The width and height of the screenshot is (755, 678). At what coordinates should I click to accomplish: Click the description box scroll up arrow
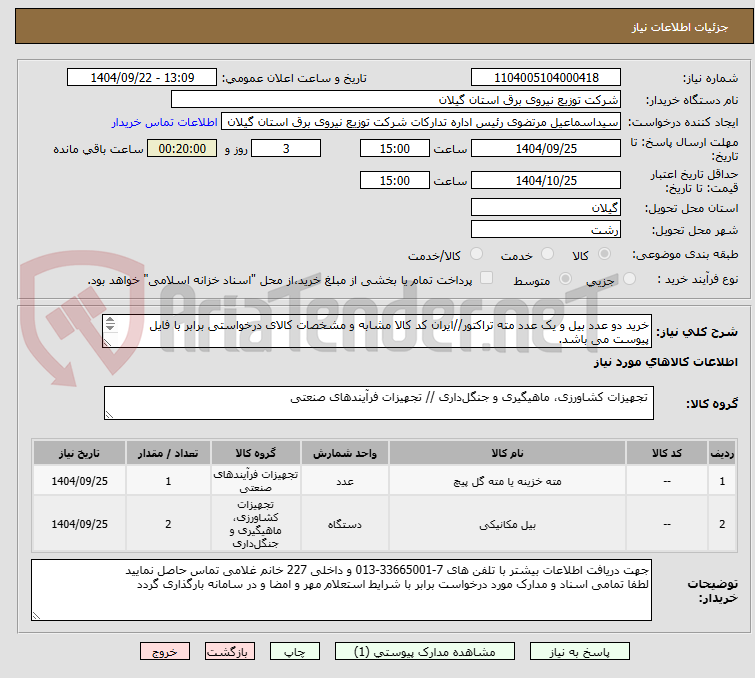pyautogui.click(x=110, y=320)
